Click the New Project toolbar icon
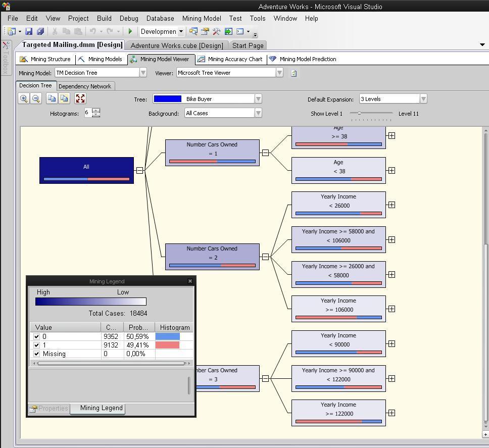 [12, 31]
